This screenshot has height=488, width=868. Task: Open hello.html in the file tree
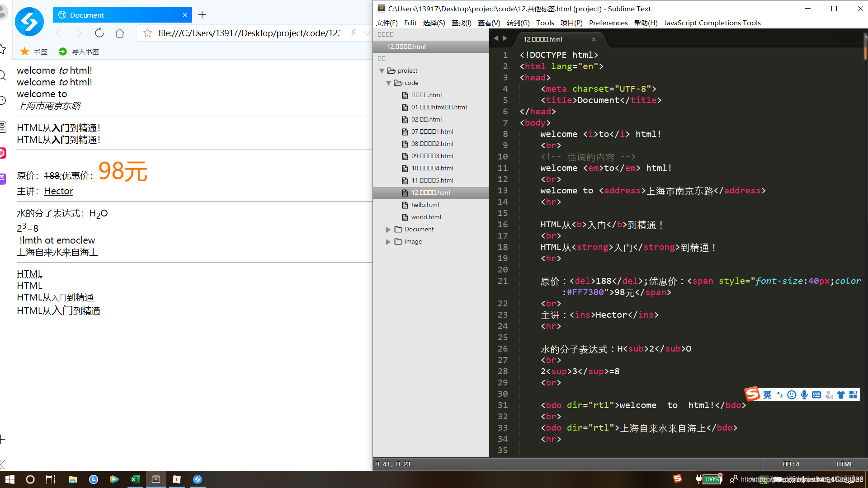click(x=425, y=205)
